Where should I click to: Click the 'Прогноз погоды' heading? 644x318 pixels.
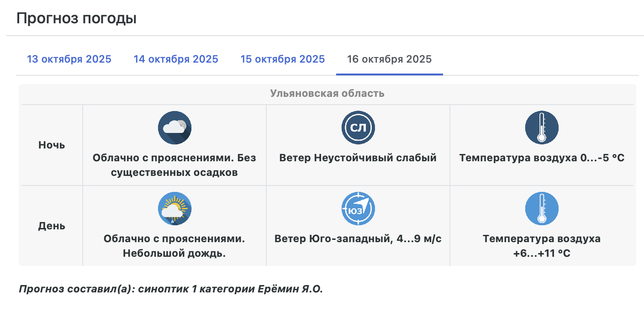point(77,19)
